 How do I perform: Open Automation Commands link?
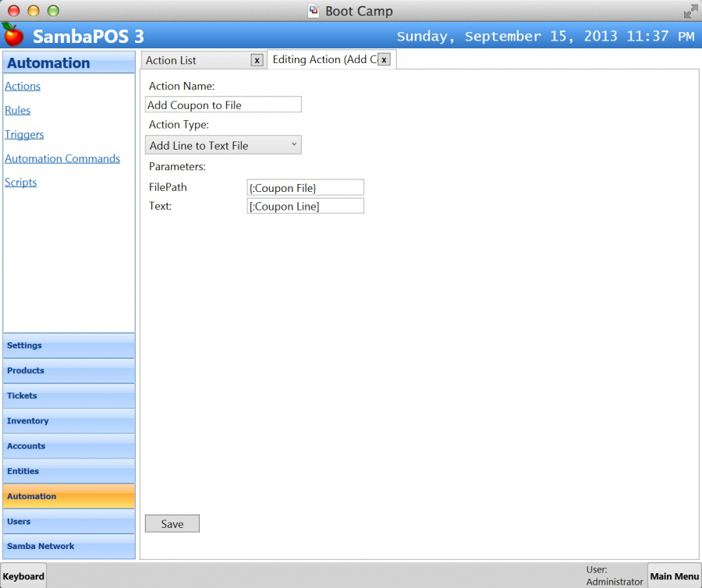62,158
